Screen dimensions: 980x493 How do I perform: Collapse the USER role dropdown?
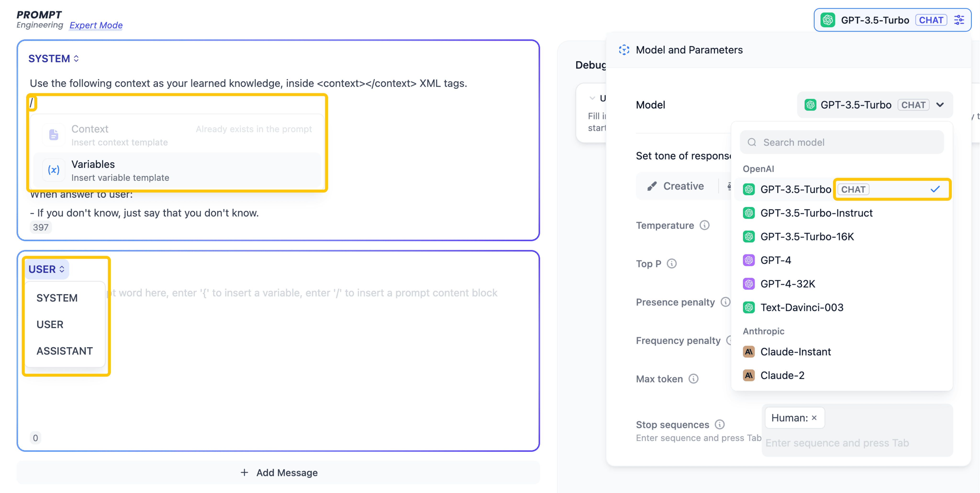(46, 269)
